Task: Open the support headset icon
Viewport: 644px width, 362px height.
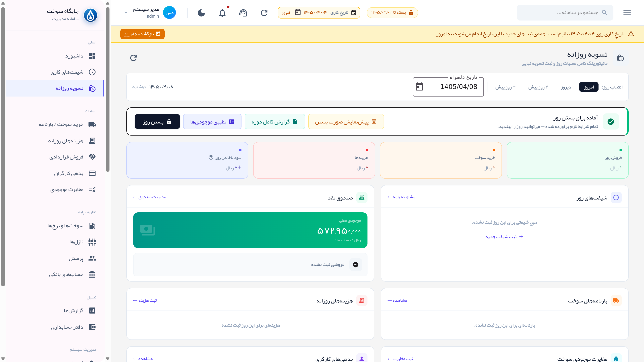Action: pos(243,13)
